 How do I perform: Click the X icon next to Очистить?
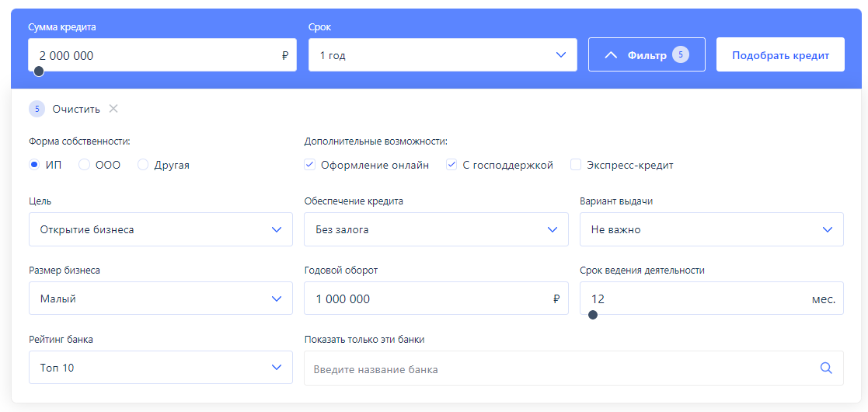(x=113, y=109)
